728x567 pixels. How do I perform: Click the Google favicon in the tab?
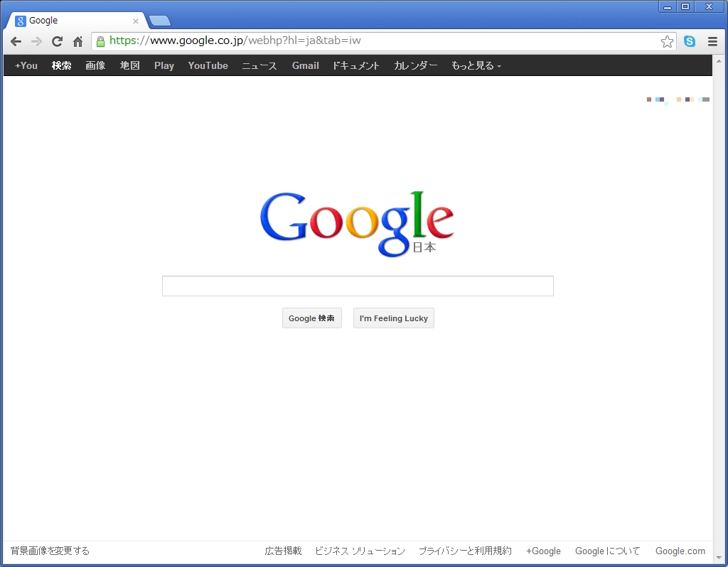(x=20, y=21)
